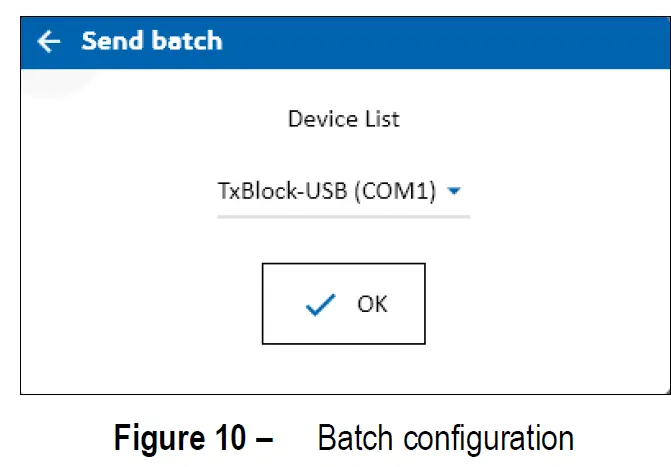Click the underline beneath the device field
Image resolution: width=671 pixels, height=467 pixels.
click(x=343, y=214)
